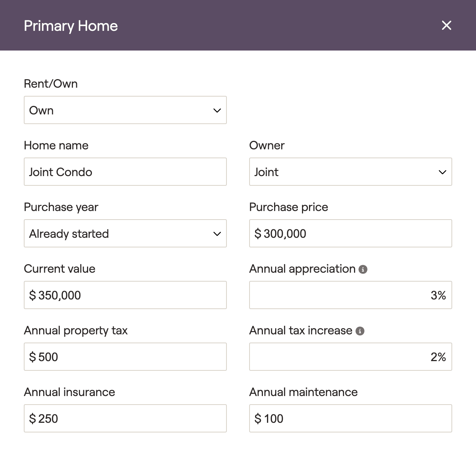Click the Current value label text

tap(59, 269)
